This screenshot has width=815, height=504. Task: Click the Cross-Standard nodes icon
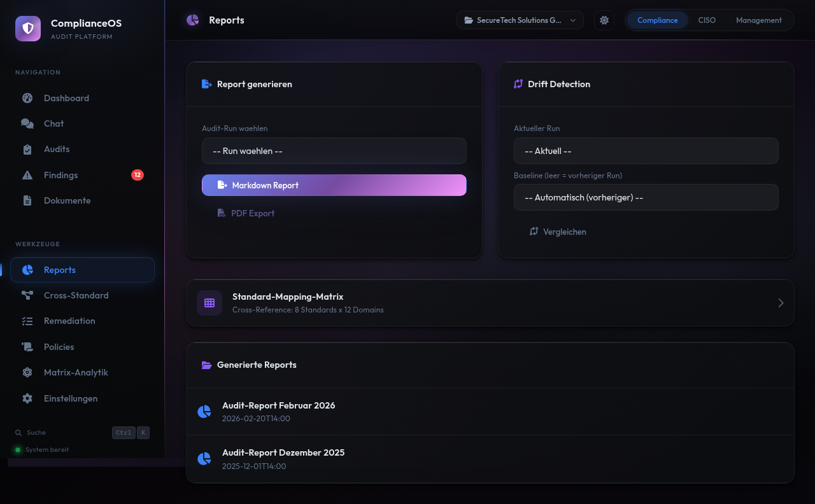27,295
